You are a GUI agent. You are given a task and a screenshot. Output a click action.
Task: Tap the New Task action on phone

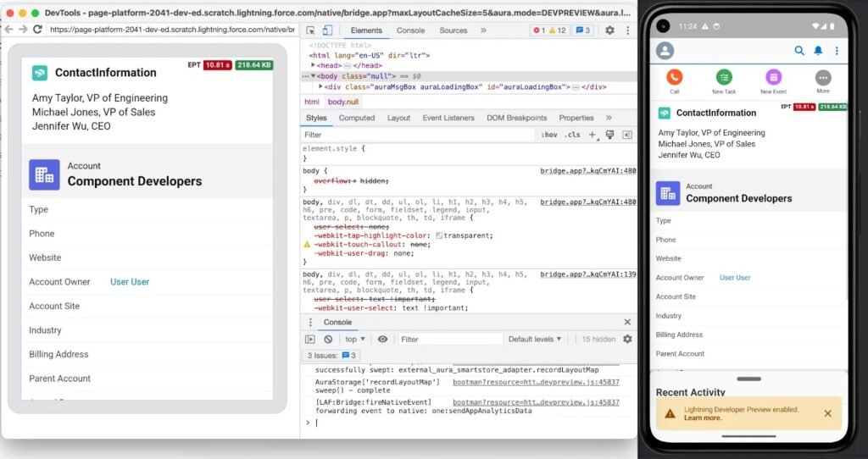click(x=724, y=81)
